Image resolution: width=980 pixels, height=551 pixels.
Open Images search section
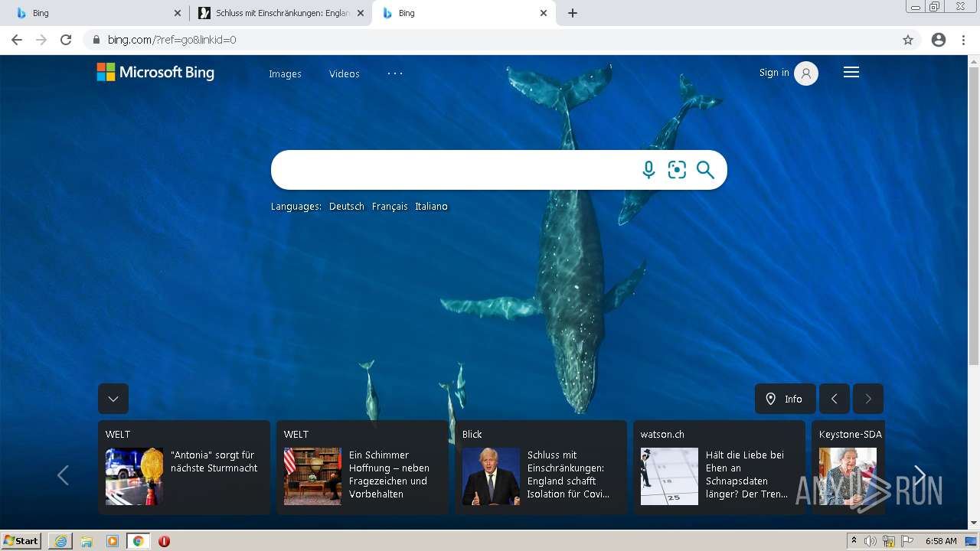[285, 74]
